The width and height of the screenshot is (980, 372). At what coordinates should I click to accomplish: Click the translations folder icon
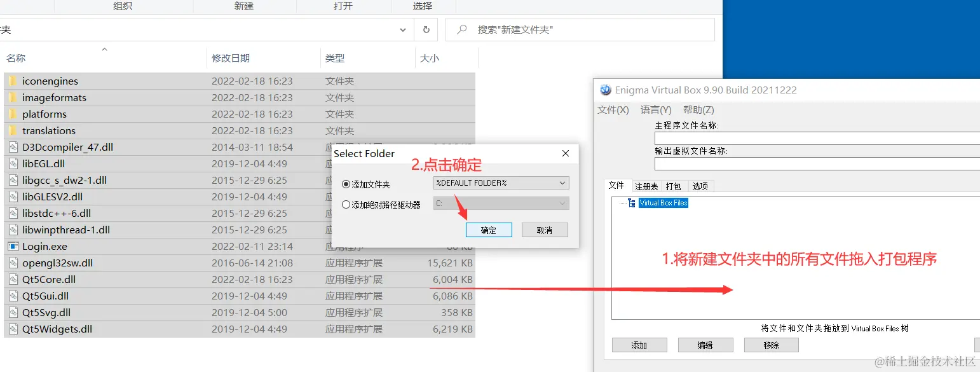(x=13, y=130)
